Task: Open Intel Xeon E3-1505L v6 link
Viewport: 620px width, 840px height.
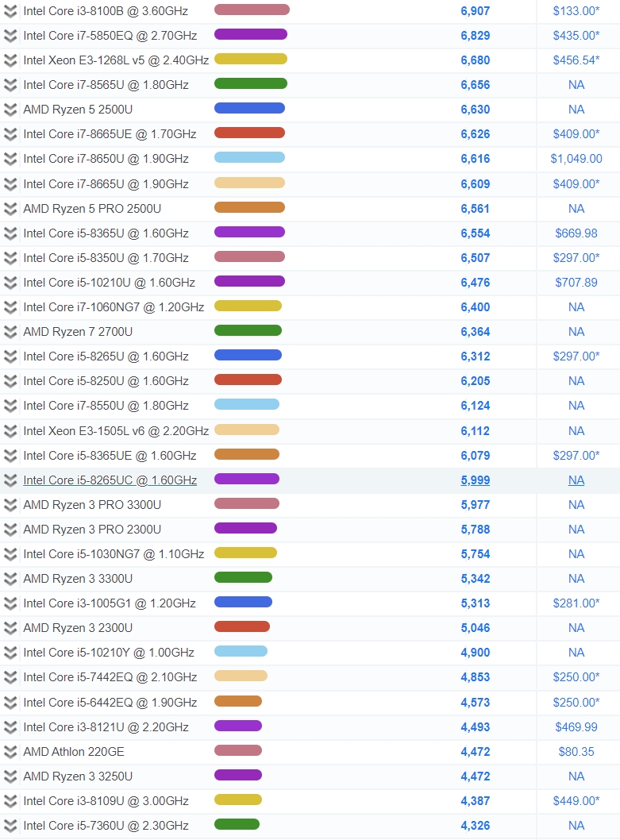Action: (116, 430)
